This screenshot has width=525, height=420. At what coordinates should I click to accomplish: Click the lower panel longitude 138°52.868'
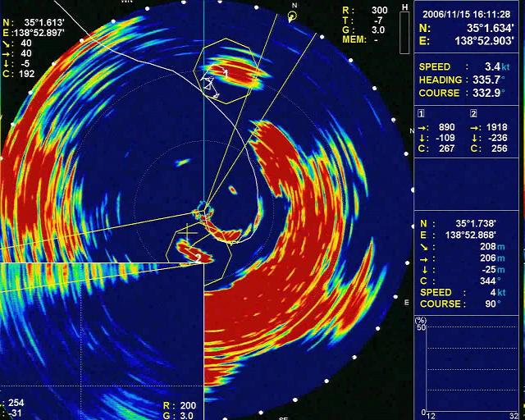tap(470, 235)
